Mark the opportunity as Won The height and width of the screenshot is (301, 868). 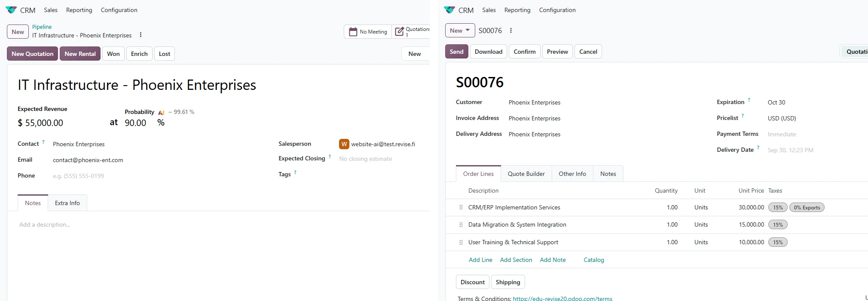click(113, 54)
